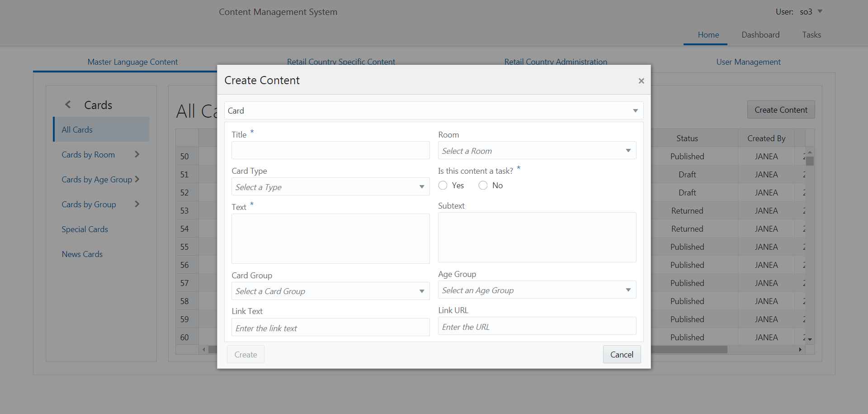
Task: Open the Card Group dropdown
Action: [330, 291]
